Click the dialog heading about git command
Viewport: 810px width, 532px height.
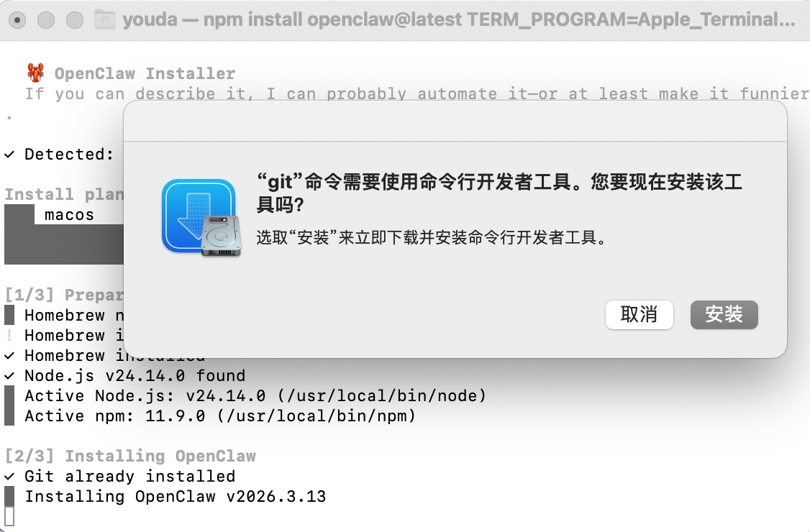[x=499, y=193]
